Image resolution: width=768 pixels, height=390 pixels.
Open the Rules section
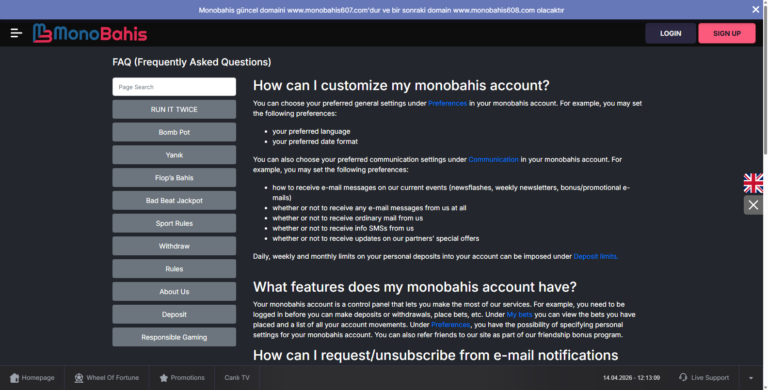pos(174,269)
